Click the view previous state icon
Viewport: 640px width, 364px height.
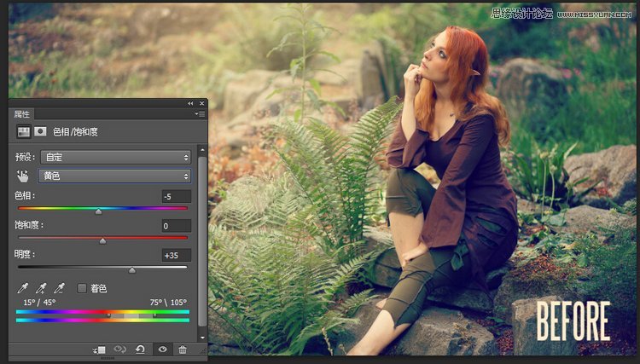(x=120, y=350)
